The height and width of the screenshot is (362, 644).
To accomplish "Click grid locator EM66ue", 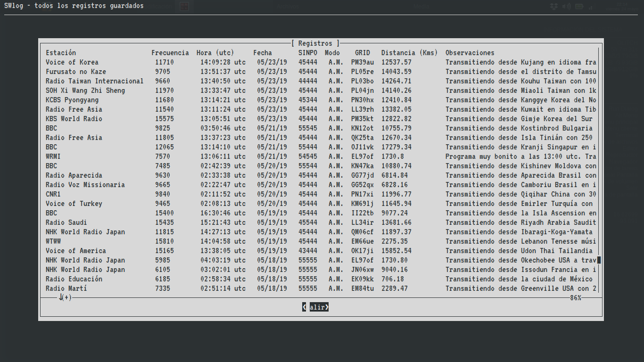I will pos(363,241).
